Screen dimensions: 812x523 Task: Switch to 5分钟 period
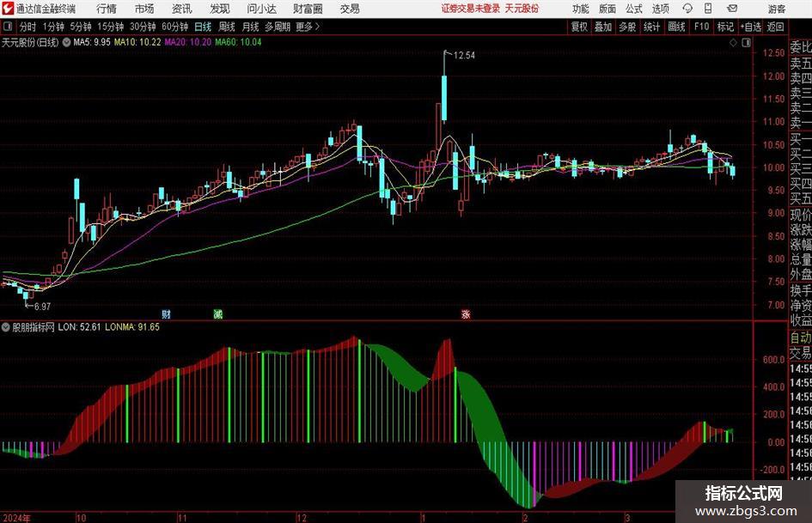coord(81,27)
